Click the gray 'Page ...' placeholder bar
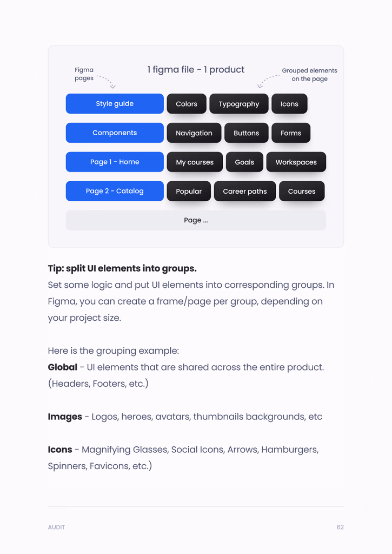Screen dimensions: 392x554 (x=196, y=220)
